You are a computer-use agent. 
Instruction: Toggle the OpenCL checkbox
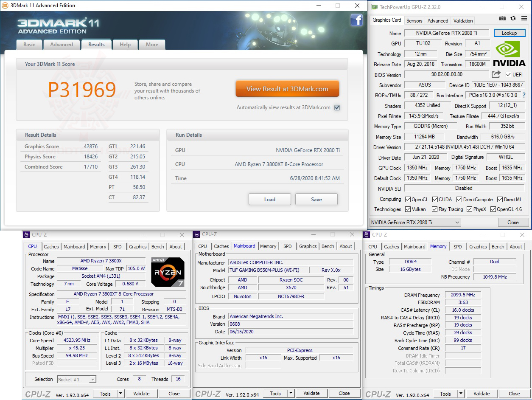pyautogui.click(x=408, y=200)
